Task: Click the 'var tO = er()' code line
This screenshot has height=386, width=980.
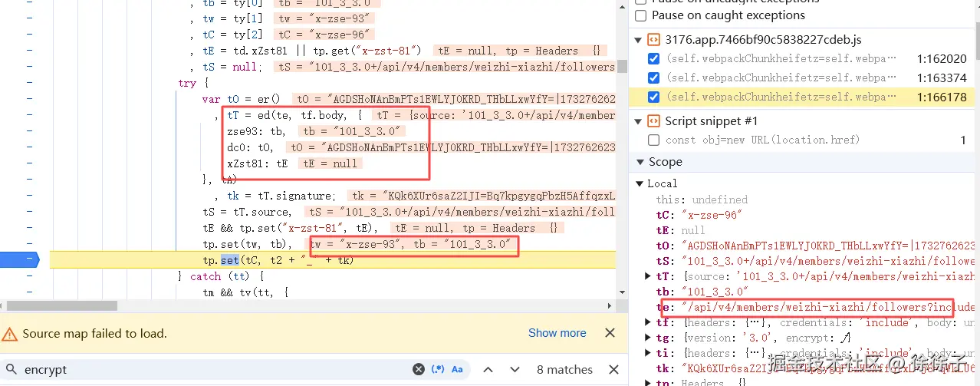Action: 242,99
